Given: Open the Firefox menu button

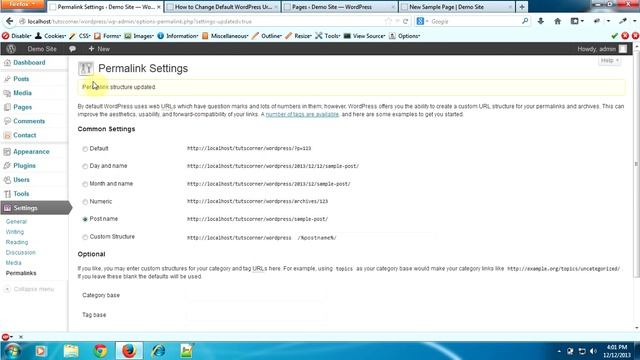Looking at the screenshot, I should pyautogui.click(x=22, y=4).
